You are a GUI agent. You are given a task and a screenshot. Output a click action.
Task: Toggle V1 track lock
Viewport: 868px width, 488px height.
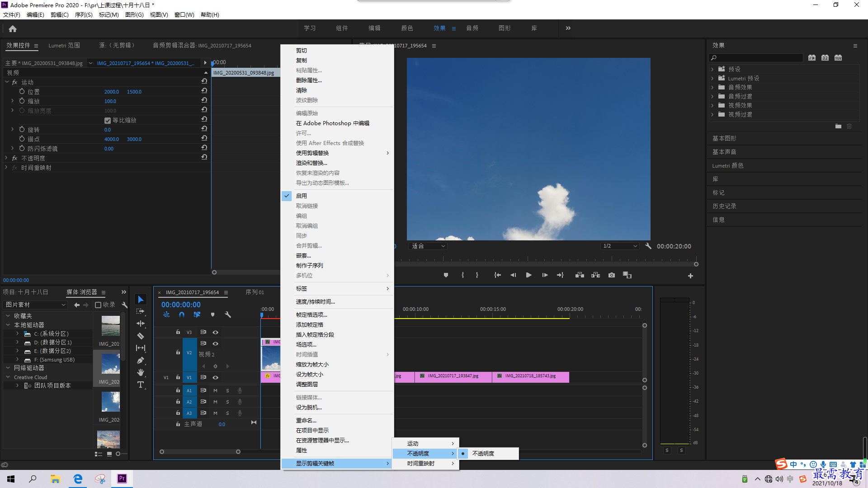178,377
